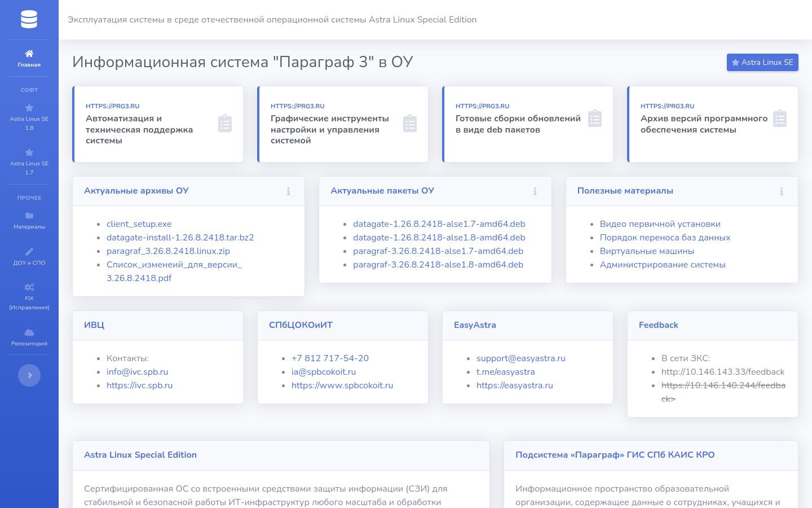
Task: Click struck-through https://10.146.140.244/feedback text
Action: pyautogui.click(x=723, y=392)
